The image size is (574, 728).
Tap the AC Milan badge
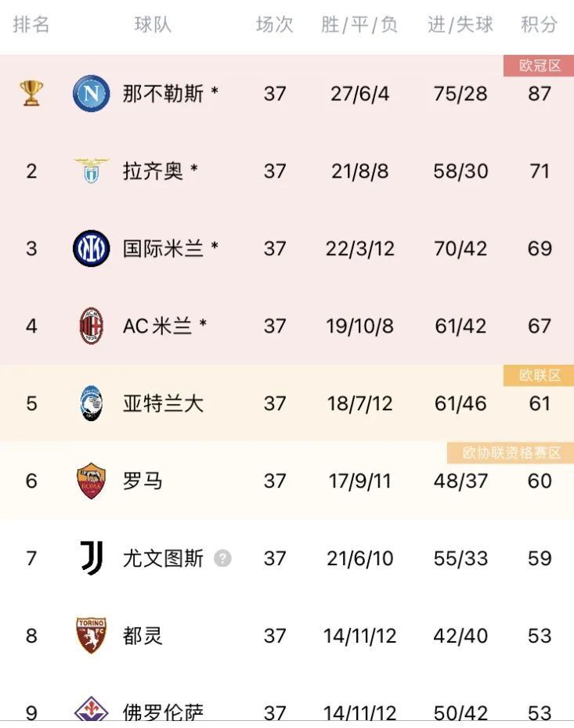92,326
